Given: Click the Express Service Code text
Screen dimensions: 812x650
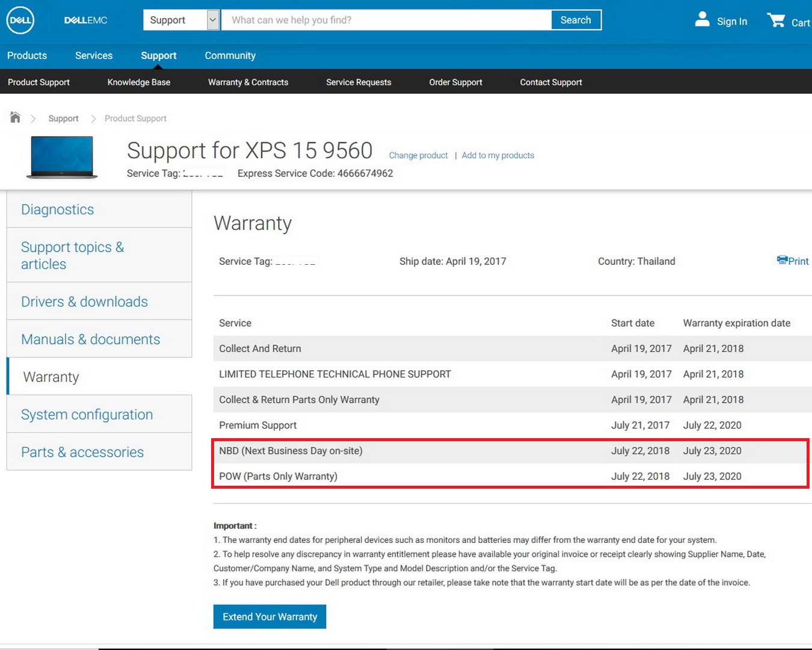Looking at the screenshot, I should click(x=315, y=173).
